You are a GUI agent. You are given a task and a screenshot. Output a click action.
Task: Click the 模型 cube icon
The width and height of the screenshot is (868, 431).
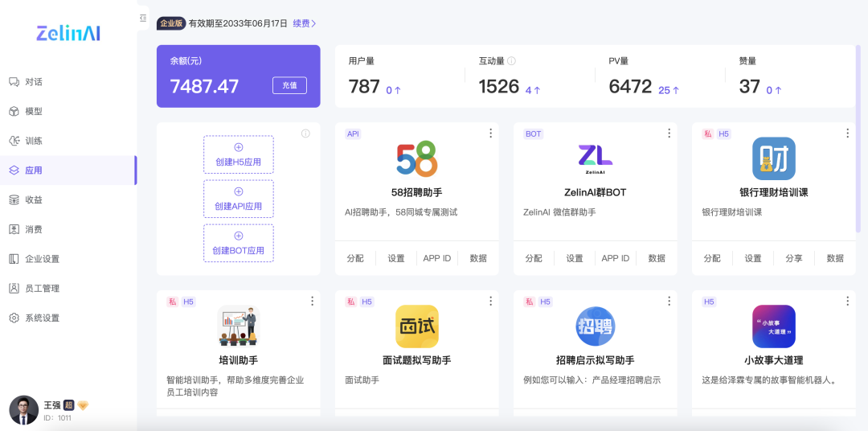coord(14,111)
